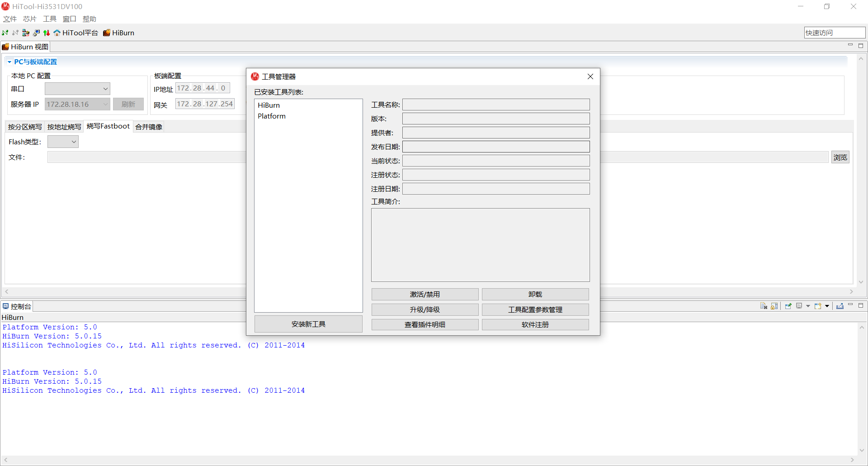The image size is (868, 466).
Task: Click the 快速访问 quick access field
Action: click(834, 32)
